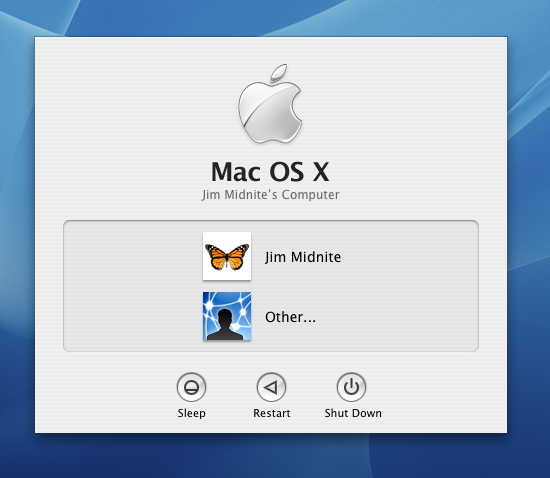Image resolution: width=550 pixels, height=478 pixels.
Task: Click the silver Apple logo
Action: (270, 104)
